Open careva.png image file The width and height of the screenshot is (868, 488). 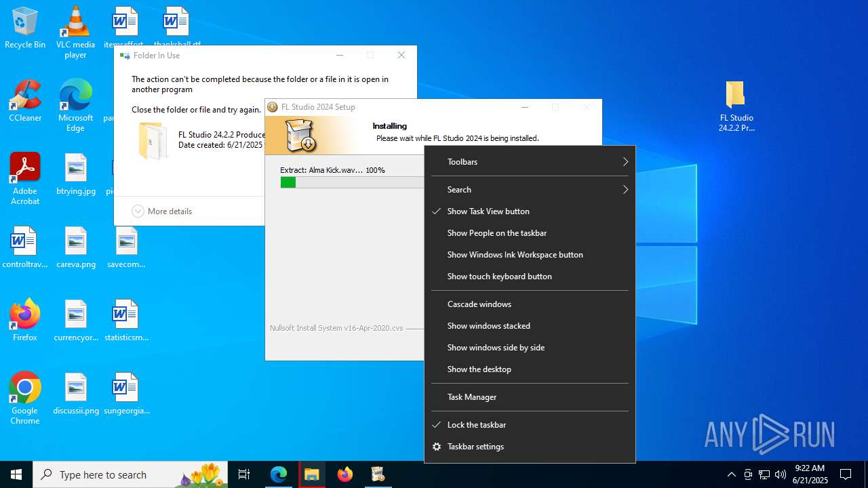[x=75, y=247]
